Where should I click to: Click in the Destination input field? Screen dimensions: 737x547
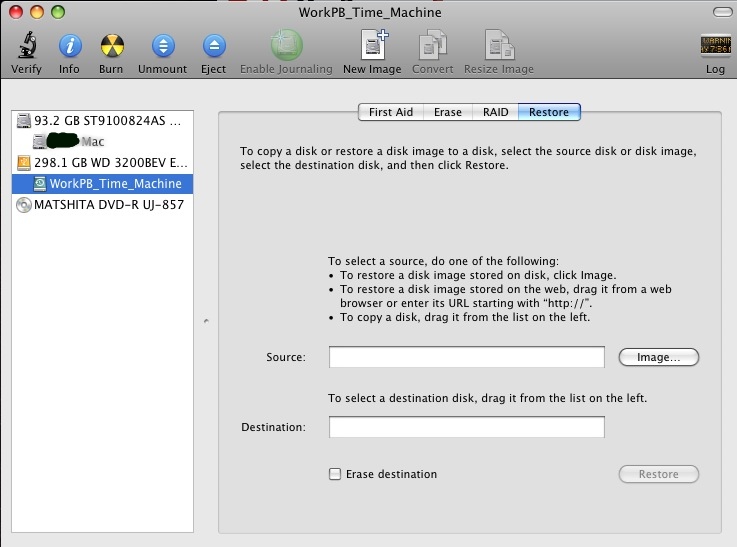pos(467,427)
